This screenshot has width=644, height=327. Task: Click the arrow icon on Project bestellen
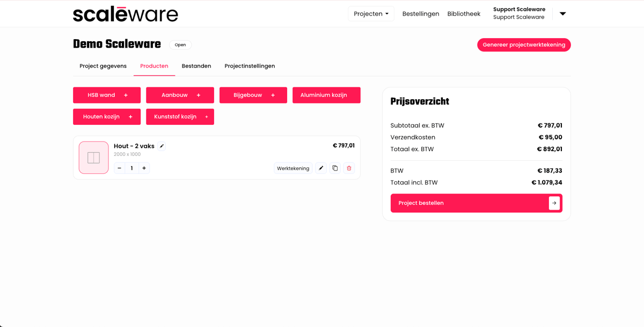coord(554,203)
